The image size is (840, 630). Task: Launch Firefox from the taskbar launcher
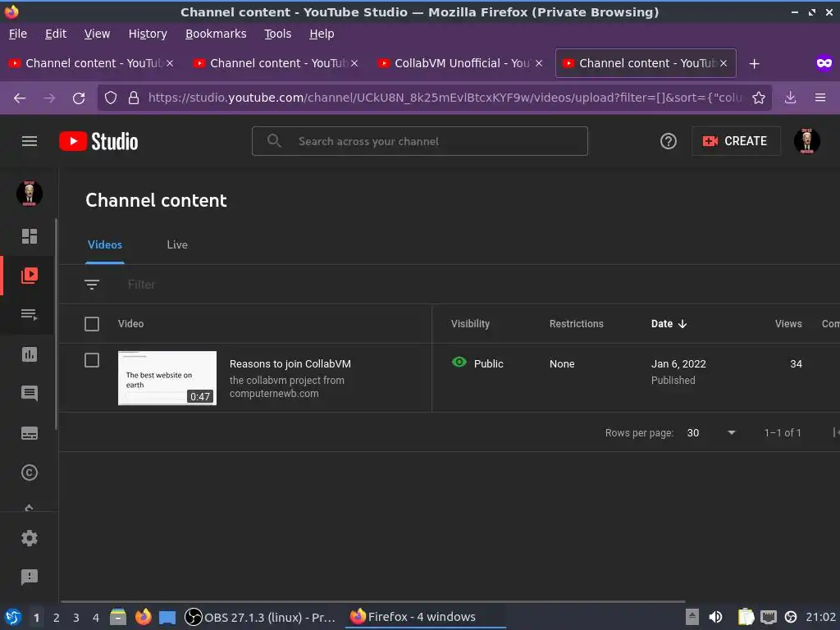coord(143,617)
